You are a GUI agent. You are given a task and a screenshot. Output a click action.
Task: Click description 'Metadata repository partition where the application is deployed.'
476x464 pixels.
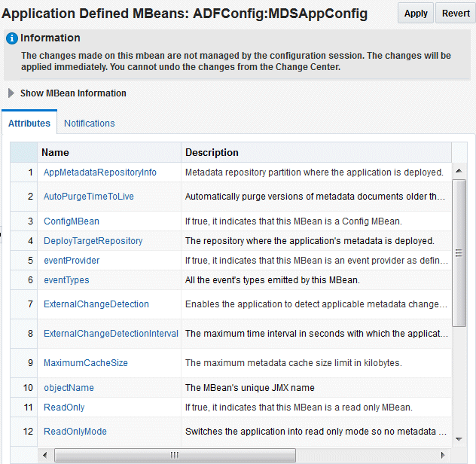coord(314,172)
